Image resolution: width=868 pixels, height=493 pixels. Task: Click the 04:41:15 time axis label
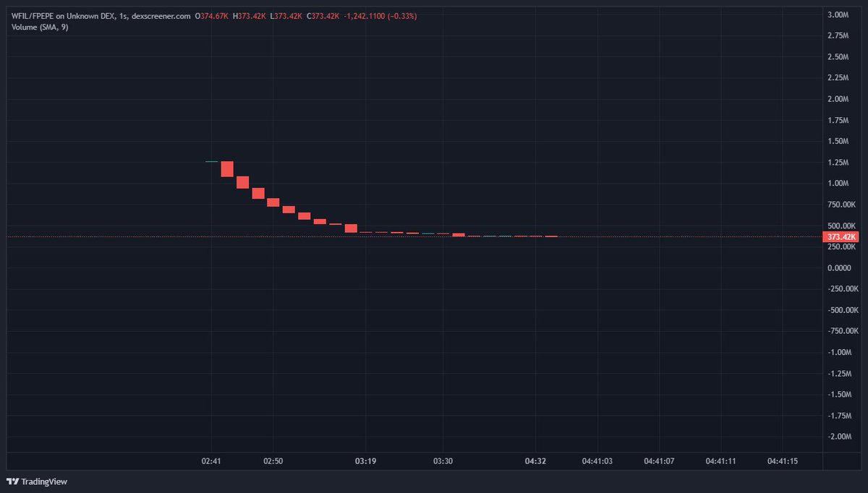click(x=782, y=460)
